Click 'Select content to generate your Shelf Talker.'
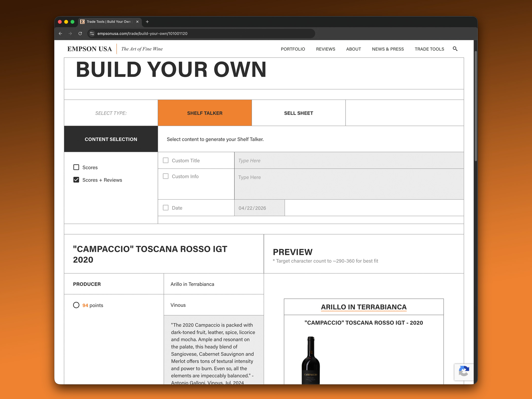The height and width of the screenshot is (399, 532). pyautogui.click(x=215, y=139)
